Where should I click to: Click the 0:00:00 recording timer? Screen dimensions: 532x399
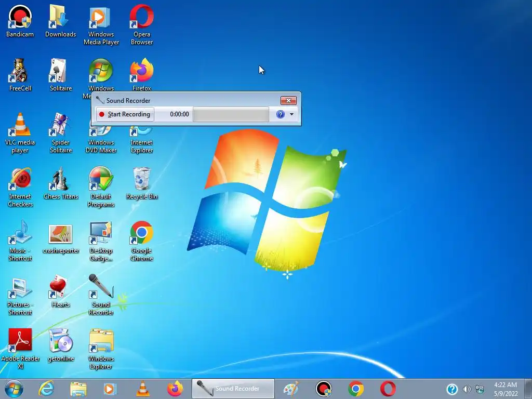(179, 114)
